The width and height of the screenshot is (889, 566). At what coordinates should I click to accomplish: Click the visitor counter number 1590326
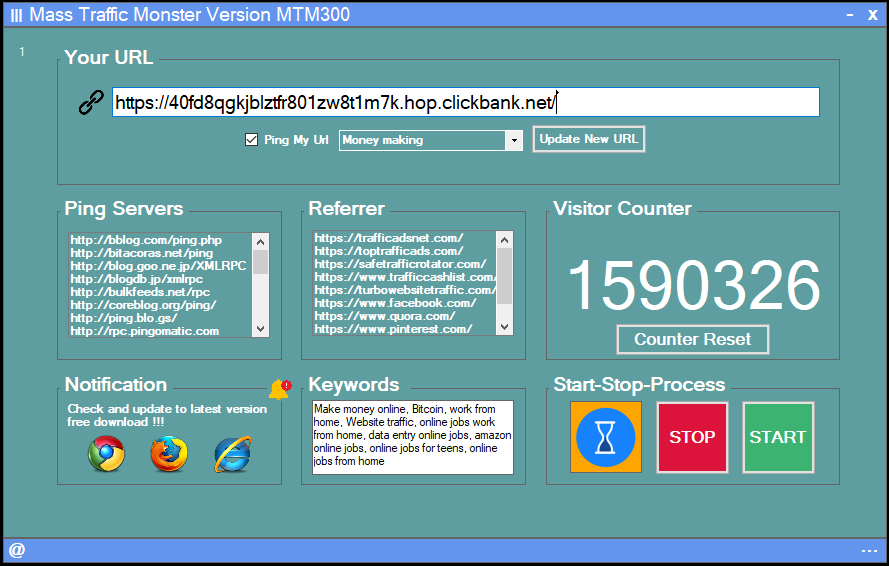coord(693,285)
